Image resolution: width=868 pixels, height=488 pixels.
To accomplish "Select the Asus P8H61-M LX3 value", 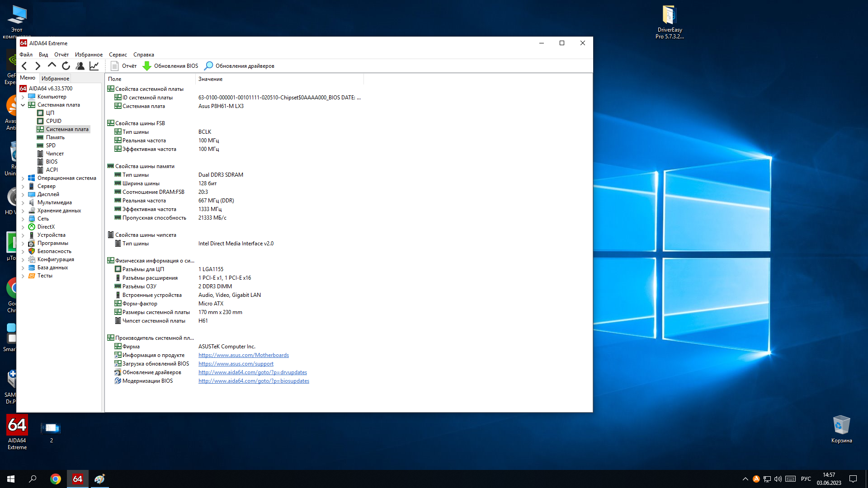I will pos(221,106).
